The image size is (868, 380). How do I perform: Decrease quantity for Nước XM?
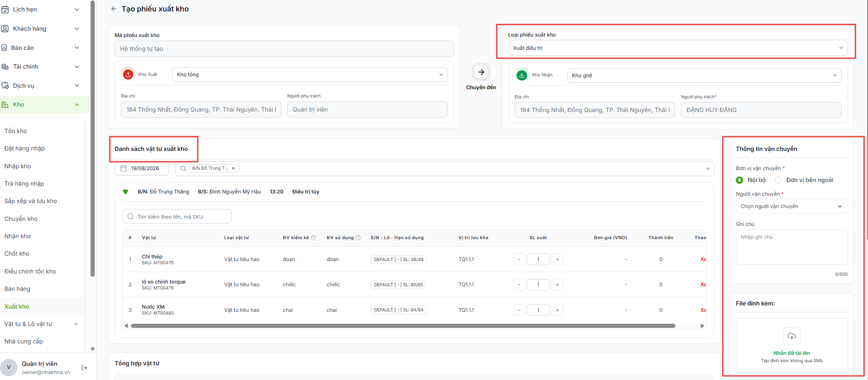coord(519,310)
